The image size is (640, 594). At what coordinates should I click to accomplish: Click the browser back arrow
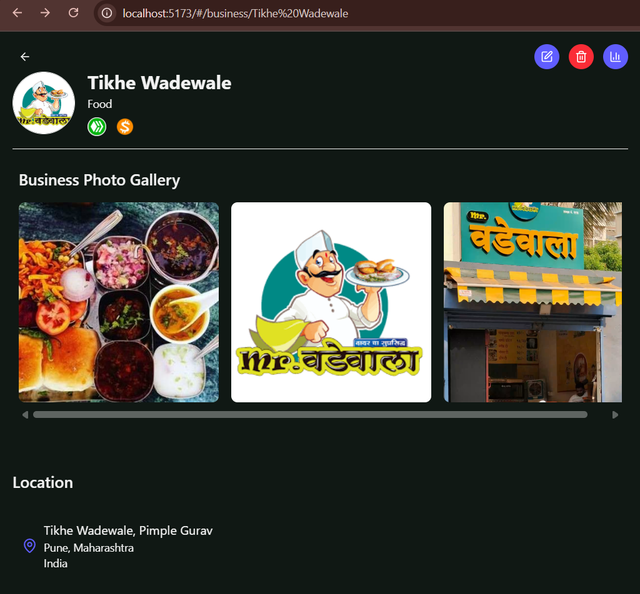pyautogui.click(x=17, y=13)
